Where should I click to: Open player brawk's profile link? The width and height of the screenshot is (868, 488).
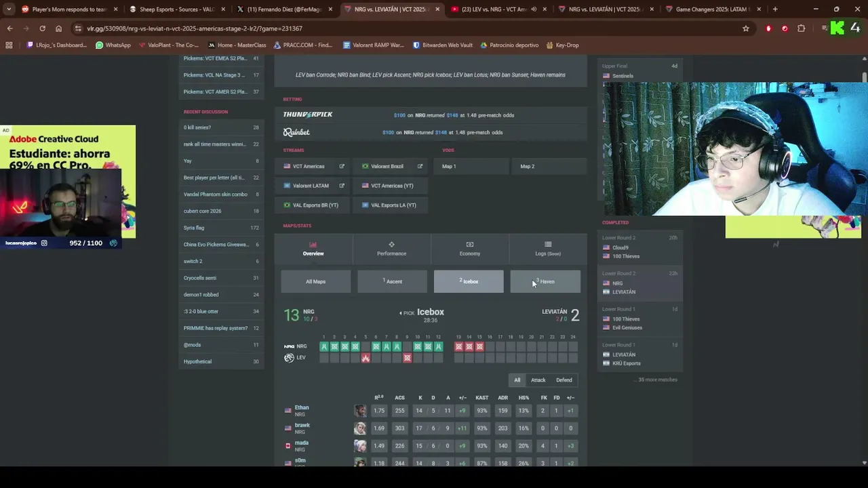[302, 425]
